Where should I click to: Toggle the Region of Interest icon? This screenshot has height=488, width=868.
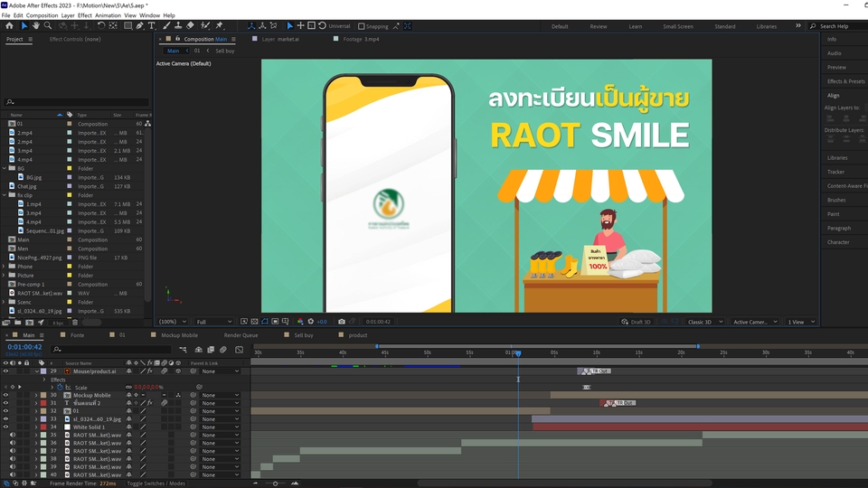(275, 322)
